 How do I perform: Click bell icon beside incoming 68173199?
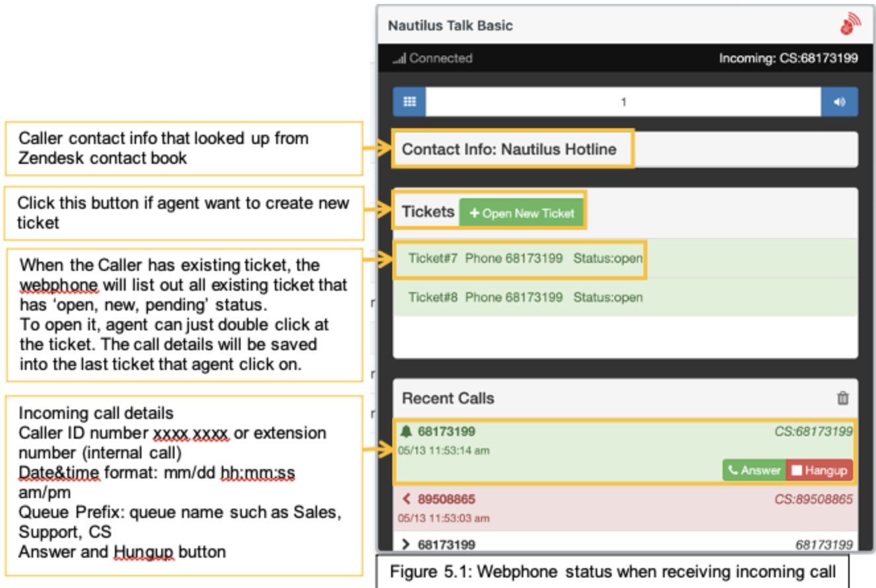click(x=406, y=431)
